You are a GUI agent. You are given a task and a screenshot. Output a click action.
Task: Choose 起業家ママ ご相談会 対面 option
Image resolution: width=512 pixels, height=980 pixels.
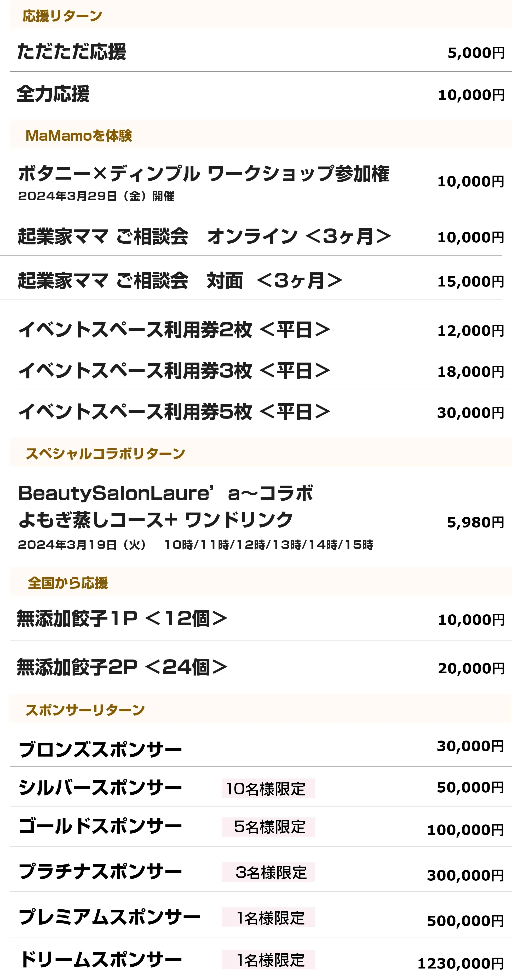(180, 281)
